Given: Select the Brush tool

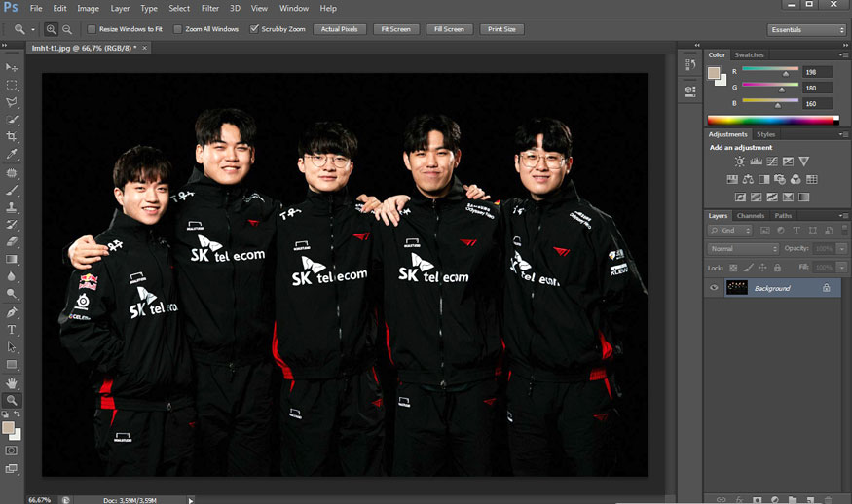Looking at the screenshot, I should [x=12, y=190].
